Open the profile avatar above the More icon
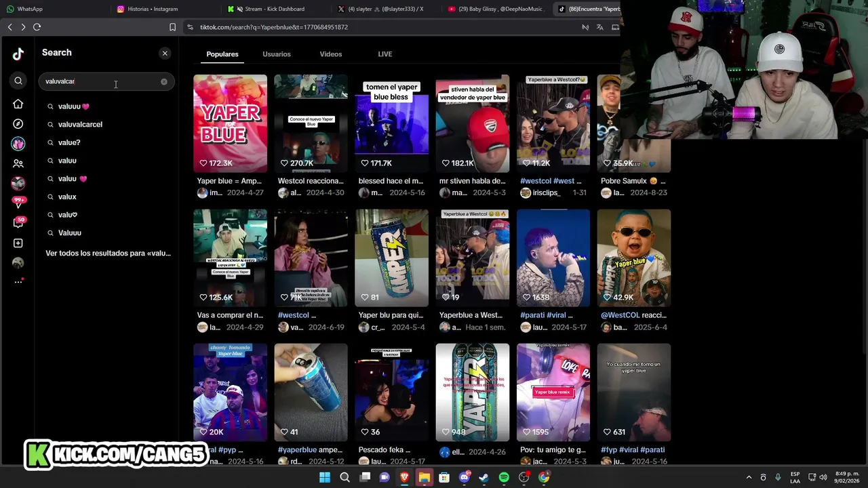Screen dimensions: 868x488 click(18, 262)
